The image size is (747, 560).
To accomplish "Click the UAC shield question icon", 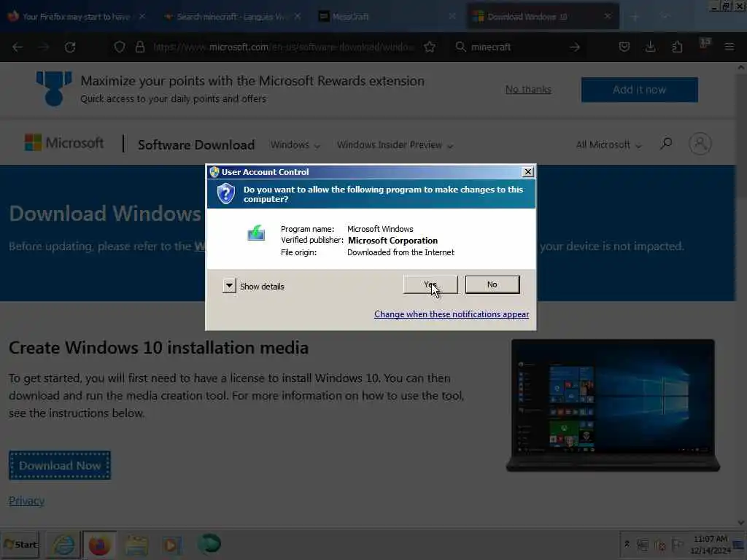I will (x=226, y=194).
